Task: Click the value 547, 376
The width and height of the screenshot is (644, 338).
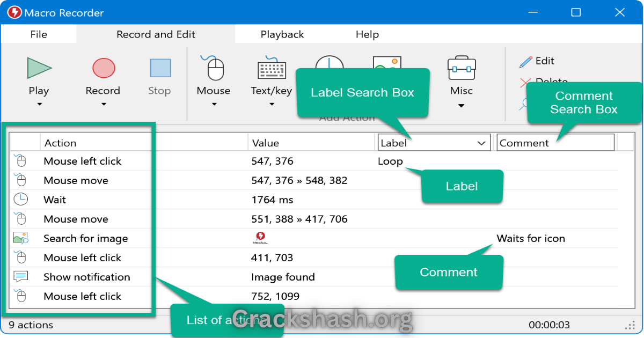Action: click(272, 161)
